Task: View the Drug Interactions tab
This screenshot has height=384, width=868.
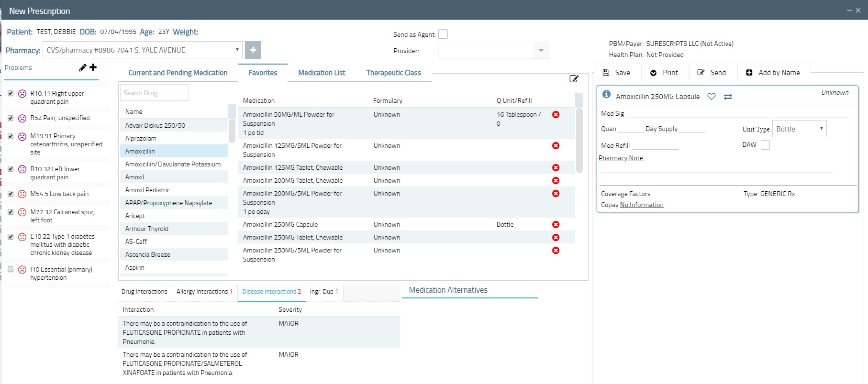Action: click(144, 292)
